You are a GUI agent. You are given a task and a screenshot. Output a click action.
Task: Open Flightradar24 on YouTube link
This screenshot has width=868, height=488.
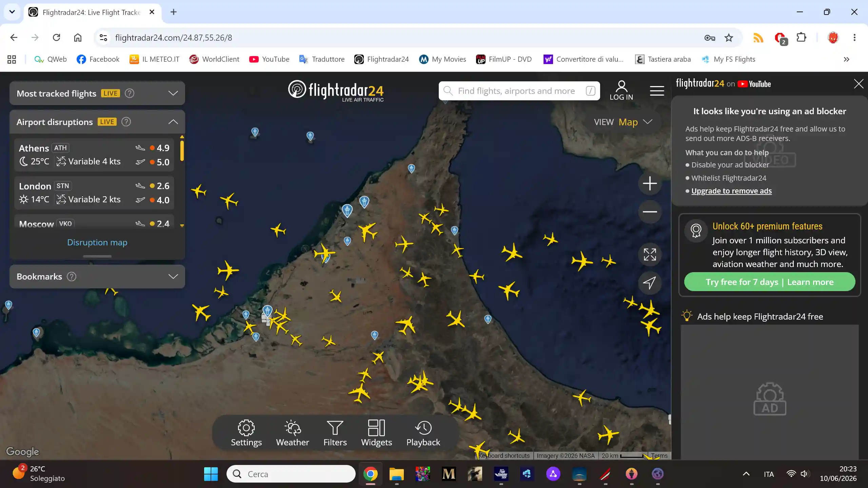723,84
